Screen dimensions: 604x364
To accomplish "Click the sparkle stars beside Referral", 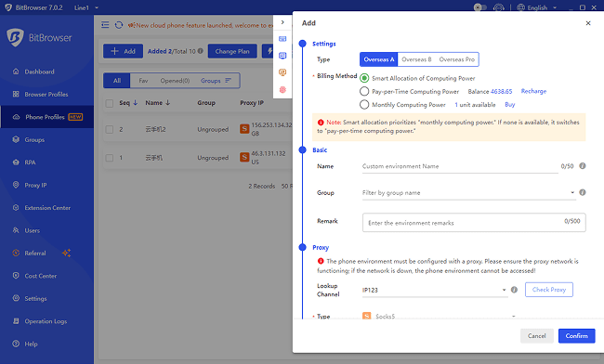I will [x=66, y=253].
